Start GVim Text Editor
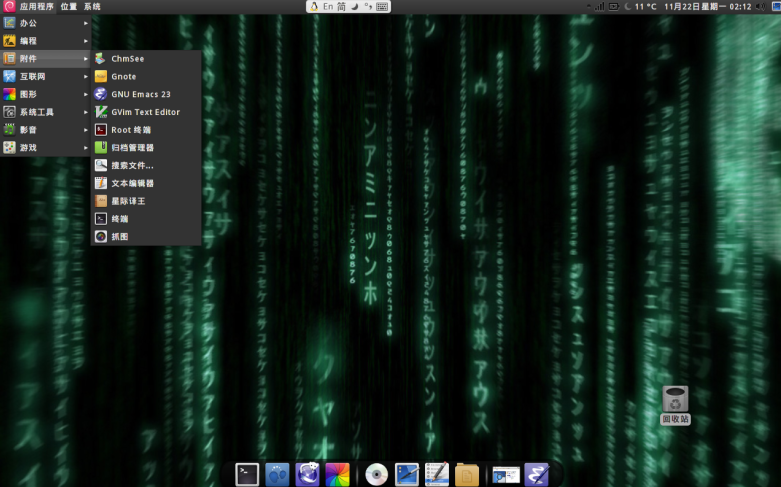This screenshot has height=487, width=781. (x=146, y=112)
